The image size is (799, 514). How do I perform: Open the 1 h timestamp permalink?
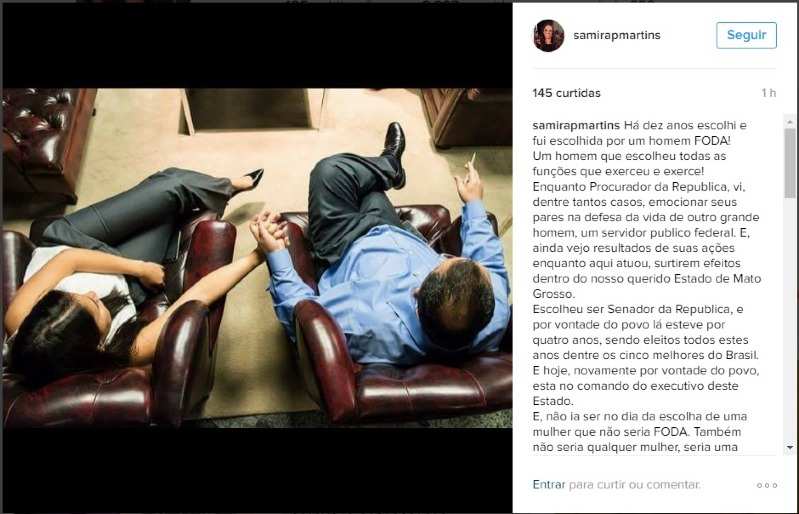point(768,93)
